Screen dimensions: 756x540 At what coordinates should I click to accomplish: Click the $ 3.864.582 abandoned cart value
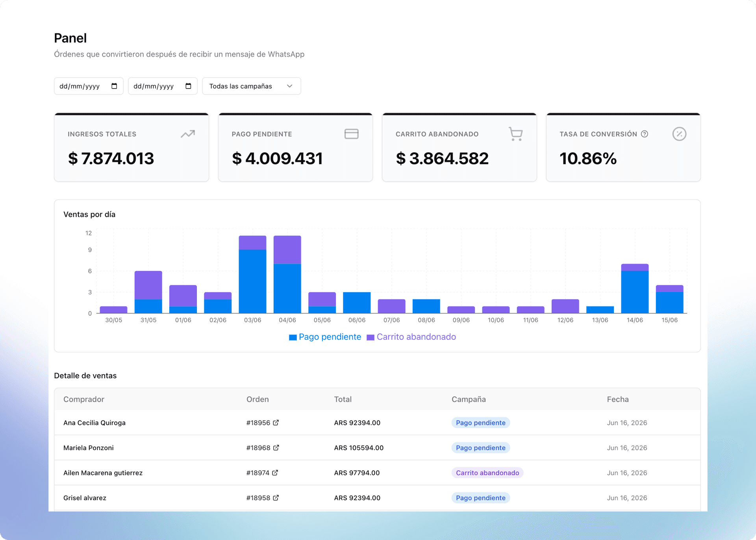(442, 158)
